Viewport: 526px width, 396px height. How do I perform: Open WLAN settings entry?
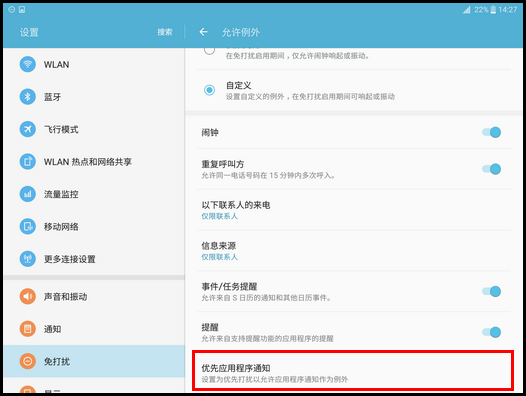94,64
